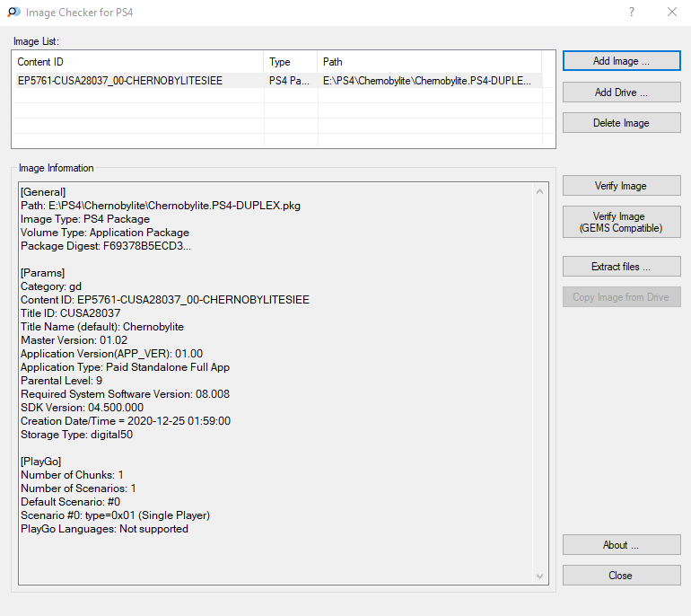Click the Image Type: PS4 Package line

[85, 219]
